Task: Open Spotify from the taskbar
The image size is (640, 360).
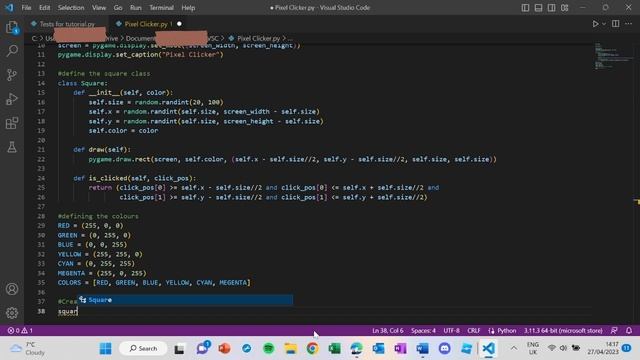Action: click(268, 349)
